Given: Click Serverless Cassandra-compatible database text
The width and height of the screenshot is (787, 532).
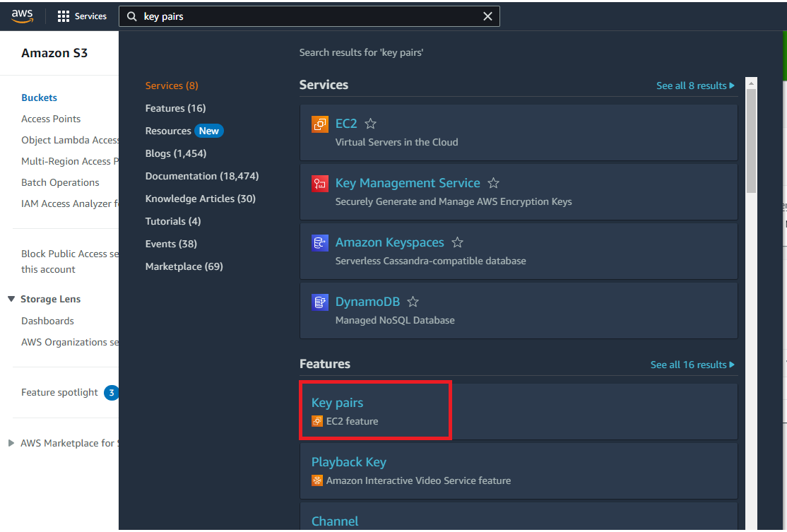Looking at the screenshot, I should 431,261.
